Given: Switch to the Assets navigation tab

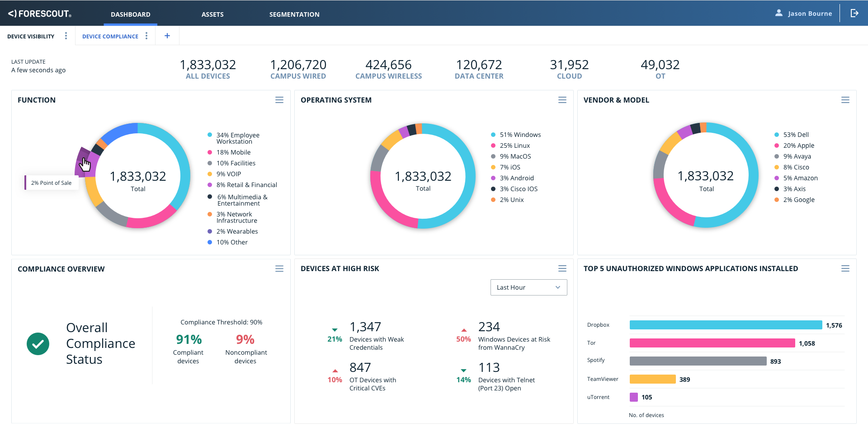Looking at the screenshot, I should 212,14.
